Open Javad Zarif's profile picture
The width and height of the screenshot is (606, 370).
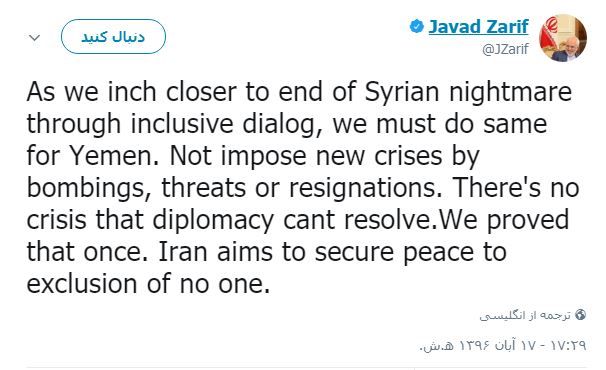point(563,38)
